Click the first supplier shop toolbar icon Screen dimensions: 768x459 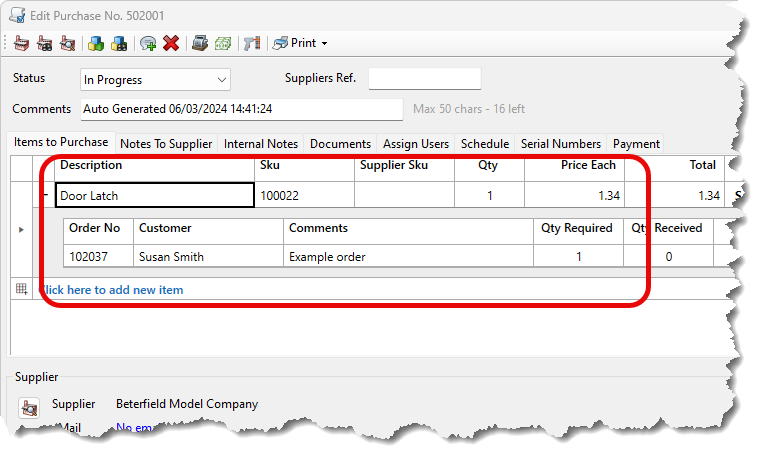coord(20,43)
